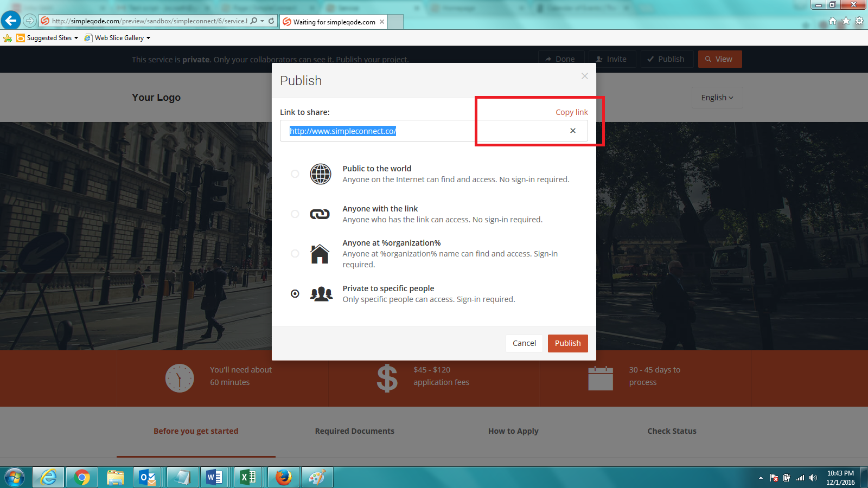This screenshot has width=868, height=488.
Task: Open Firefox from the taskbar
Action: click(283, 478)
